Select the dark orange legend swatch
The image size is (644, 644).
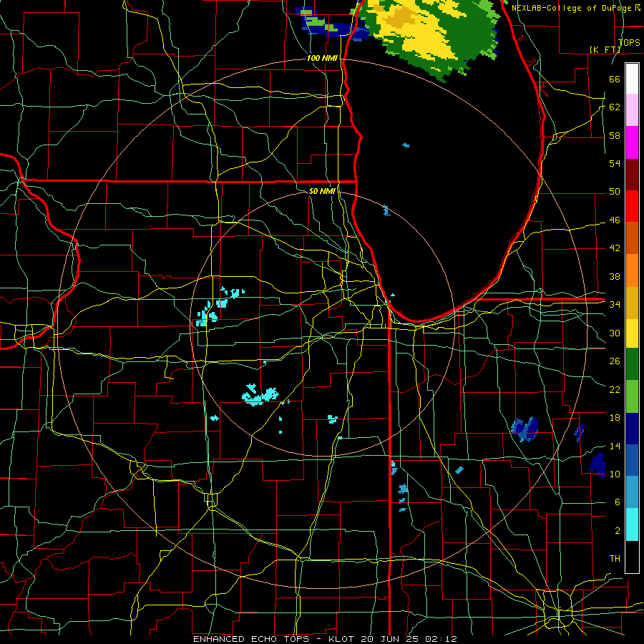632,238
